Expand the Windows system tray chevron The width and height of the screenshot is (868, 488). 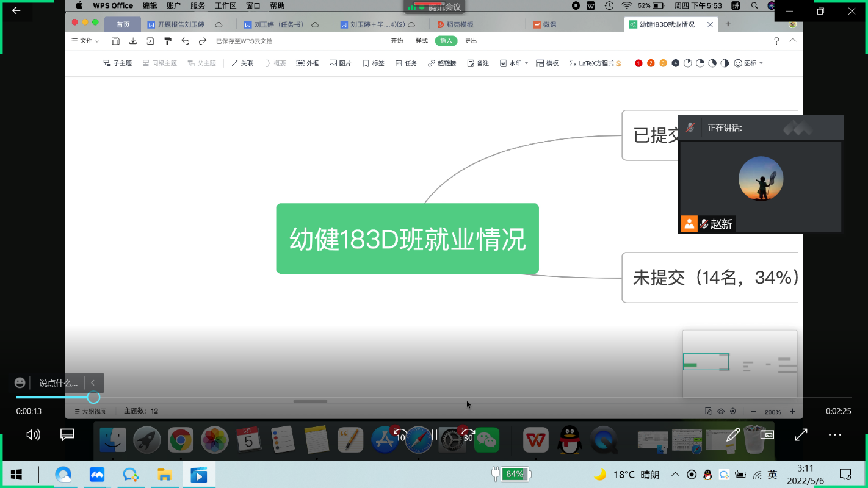click(x=675, y=475)
